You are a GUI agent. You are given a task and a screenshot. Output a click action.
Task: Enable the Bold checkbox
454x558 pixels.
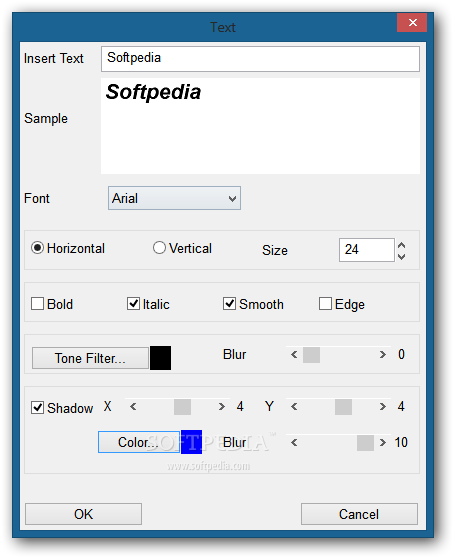[x=37, y=304]
